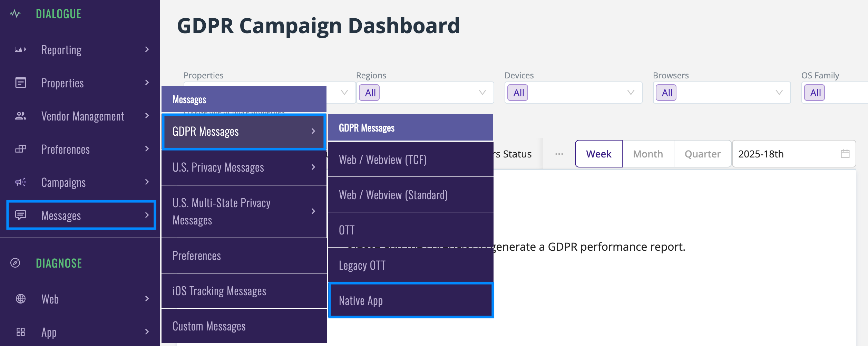Click the three-dots more tabs button

tap(559, 154)
